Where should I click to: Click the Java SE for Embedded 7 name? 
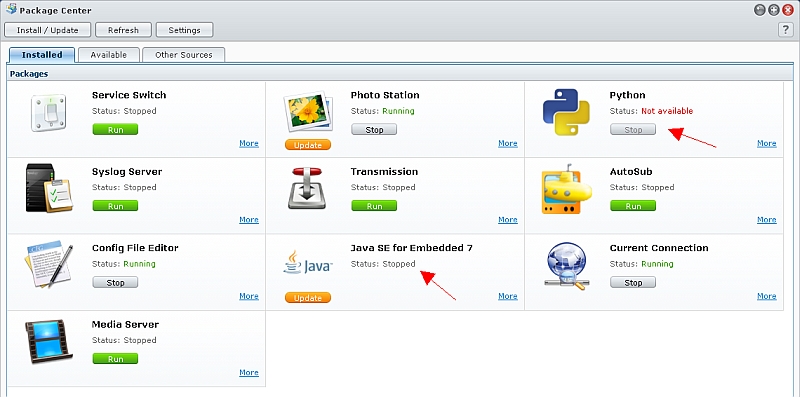pyautogui.click(x=412, y=248)
